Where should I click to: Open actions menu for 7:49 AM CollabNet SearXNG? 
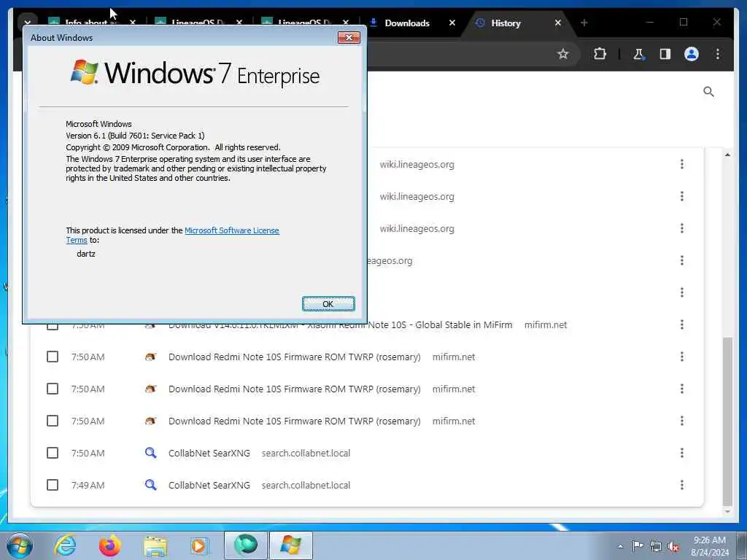tap(682, 485)
